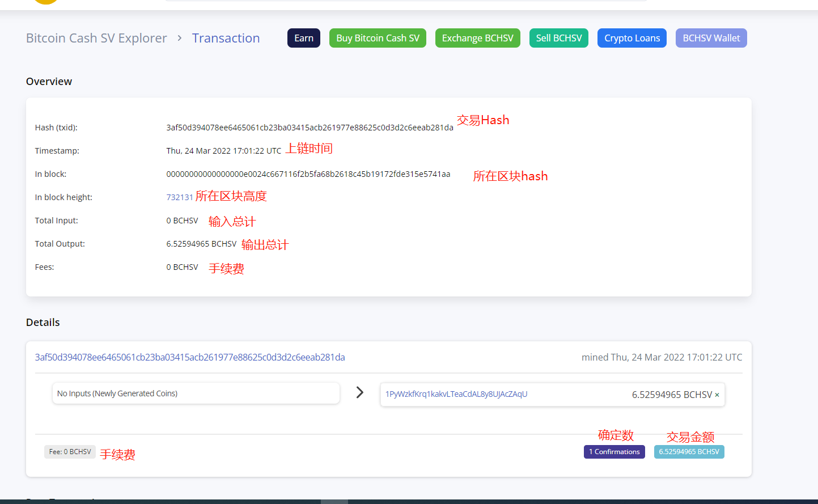Click the × icon beside the output amount
This screenshot has height=504, width=818.
717,395
